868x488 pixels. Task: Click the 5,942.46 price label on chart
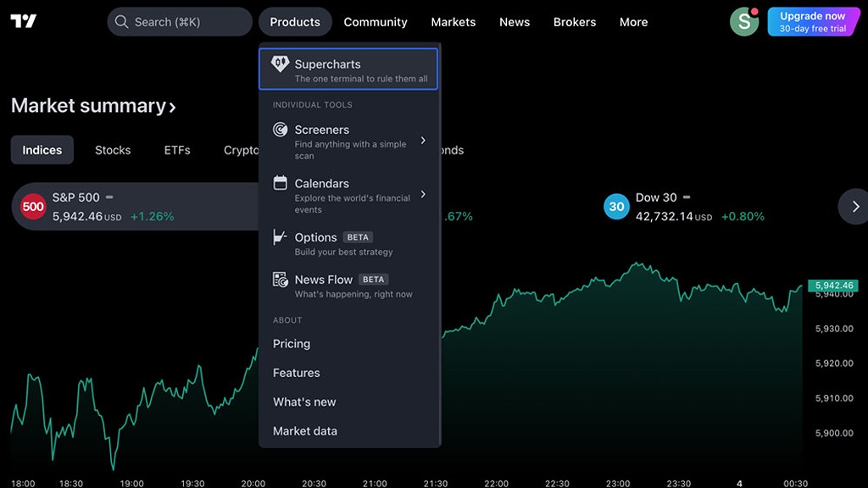coord(834,285)
